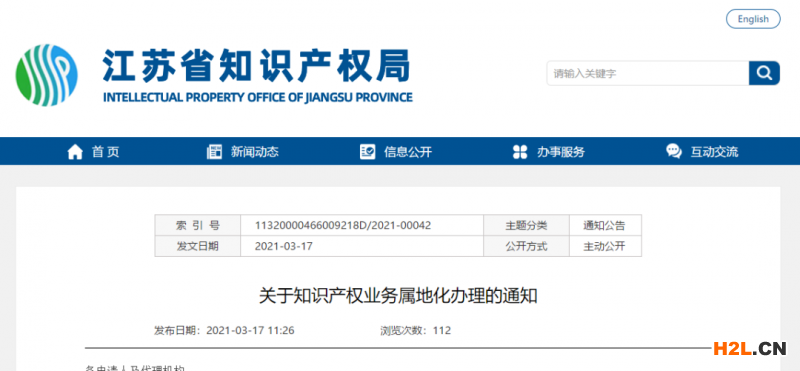
Task: Open the 新闻动态 menu item
Action: pos(255,152)
